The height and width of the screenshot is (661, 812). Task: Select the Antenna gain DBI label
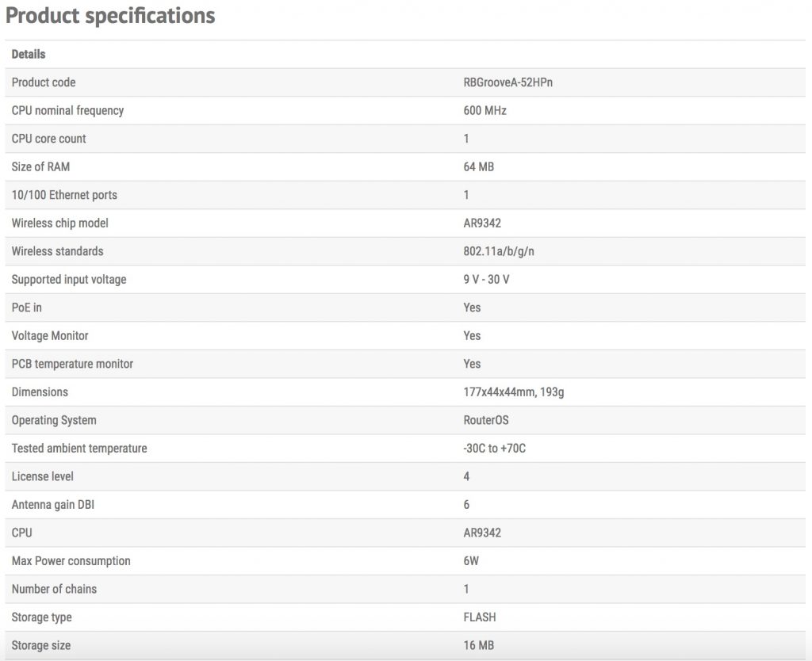click(x=52, y=505)
